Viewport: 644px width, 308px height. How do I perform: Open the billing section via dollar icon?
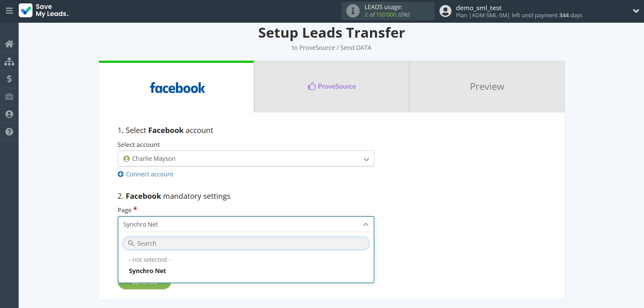point(9,79)
